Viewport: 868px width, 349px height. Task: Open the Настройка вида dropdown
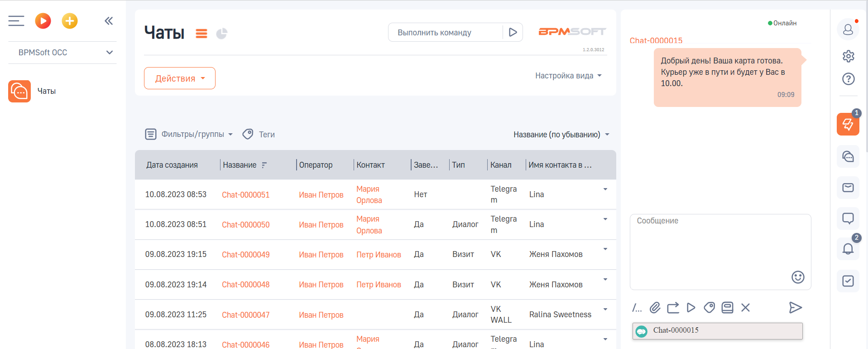[568, 76]
